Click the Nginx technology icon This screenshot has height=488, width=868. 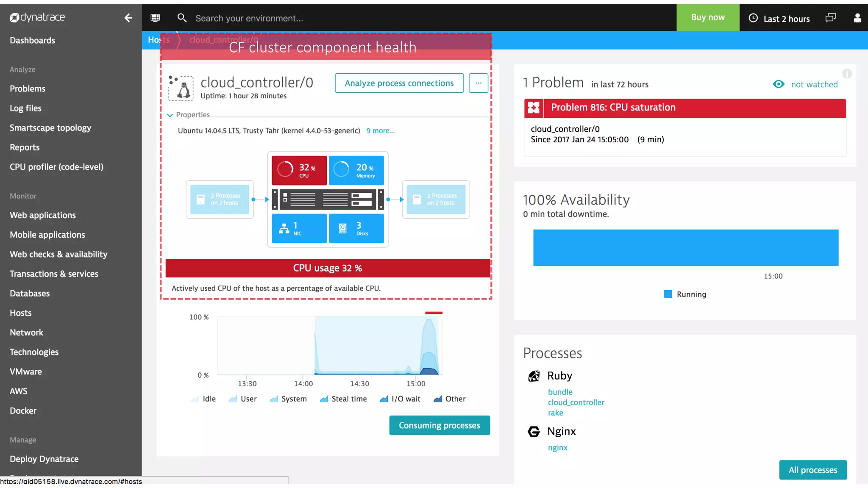pyautogui.click(x=534, y=432)
